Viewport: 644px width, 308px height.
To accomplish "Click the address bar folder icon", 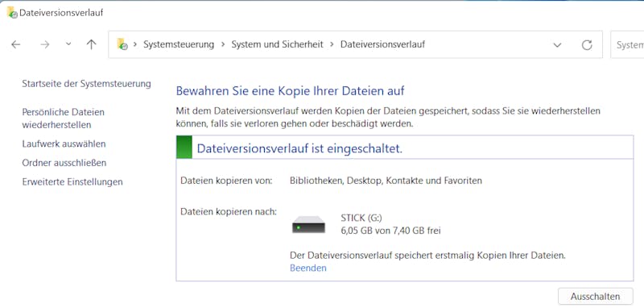I will pos(122,44).
